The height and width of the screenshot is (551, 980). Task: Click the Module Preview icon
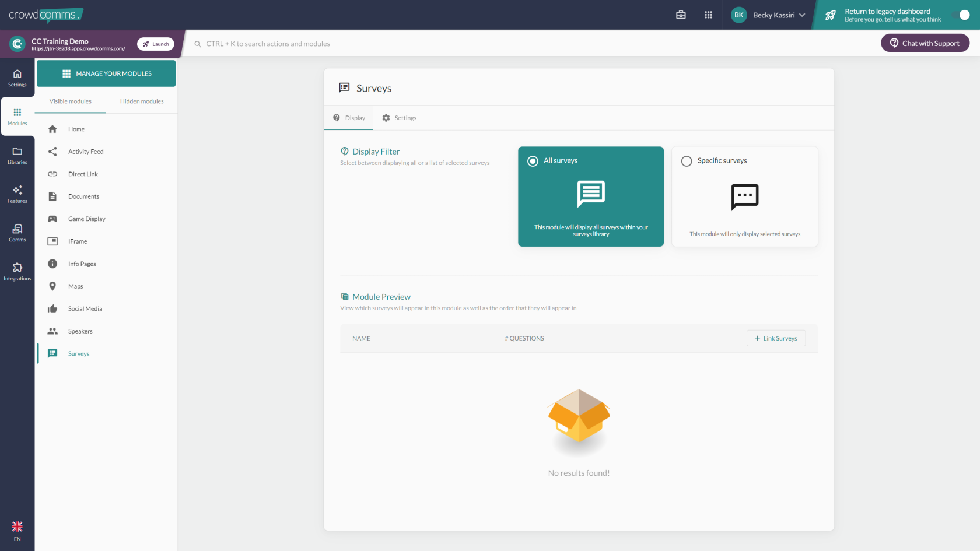(345, 296)
